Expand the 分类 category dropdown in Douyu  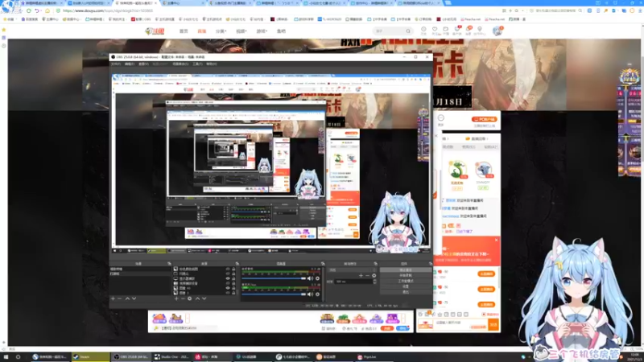point(221,31)
